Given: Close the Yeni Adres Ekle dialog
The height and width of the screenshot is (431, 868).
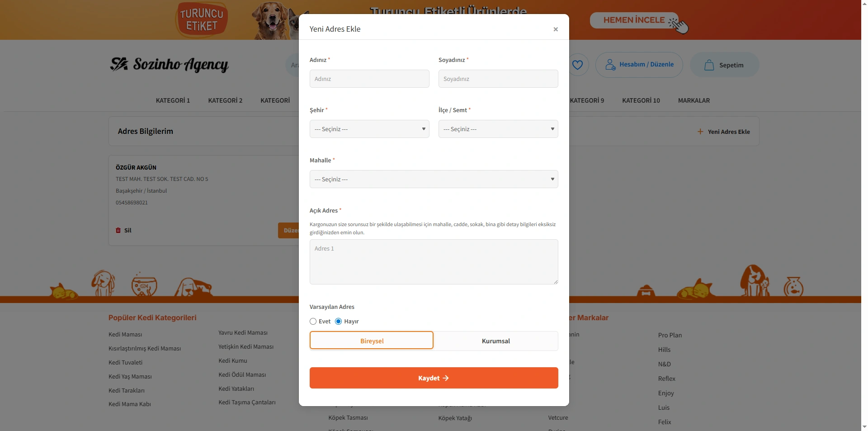Looking at the screenshot, I should click(556, 29).
